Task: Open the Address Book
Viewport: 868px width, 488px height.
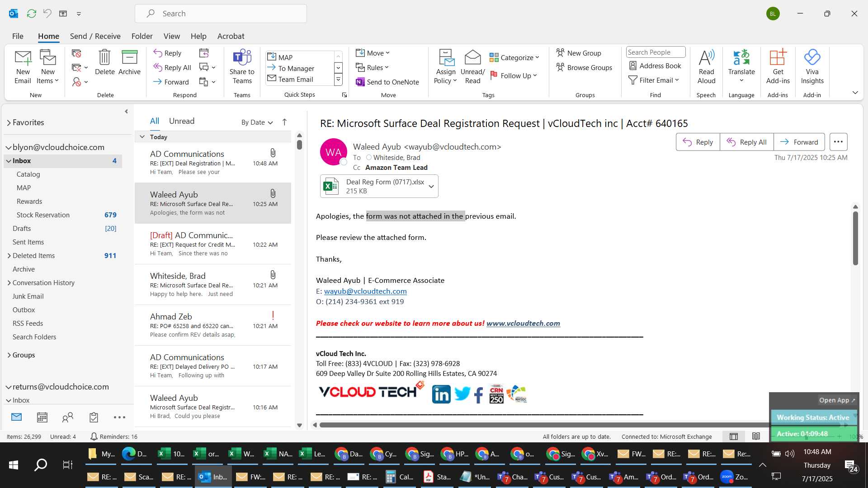Action: [x=655, y=66]
